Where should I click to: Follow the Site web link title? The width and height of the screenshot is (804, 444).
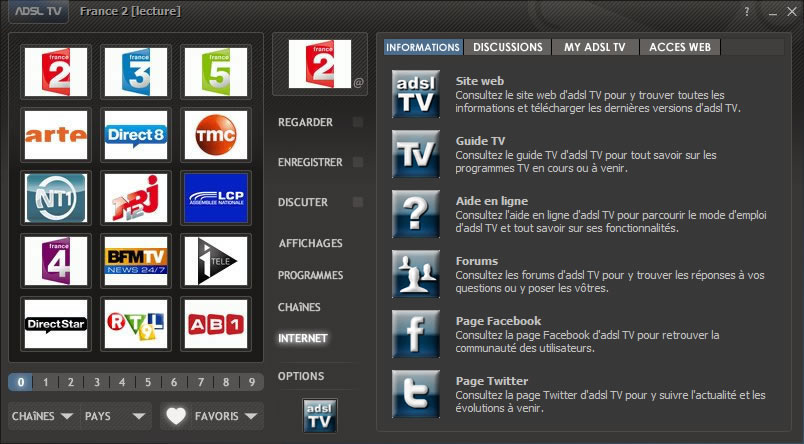tap(479, 81)
